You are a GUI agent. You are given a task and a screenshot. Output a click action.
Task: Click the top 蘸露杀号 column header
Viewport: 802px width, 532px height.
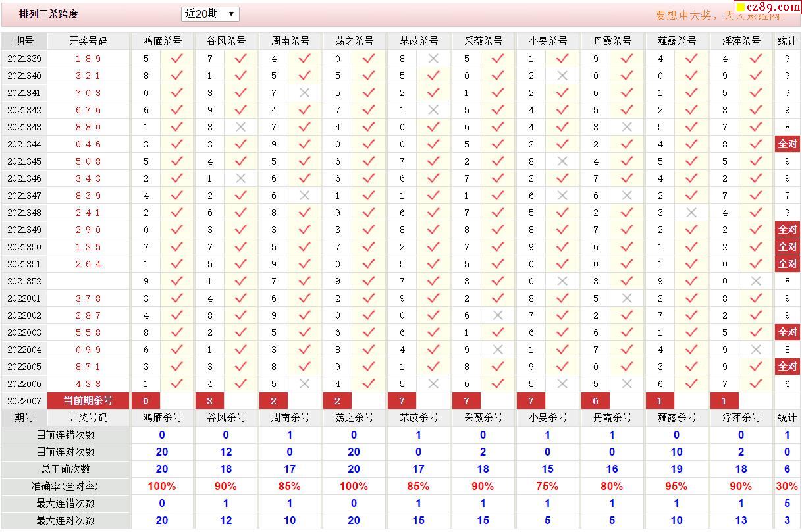(x=676, y=41)
